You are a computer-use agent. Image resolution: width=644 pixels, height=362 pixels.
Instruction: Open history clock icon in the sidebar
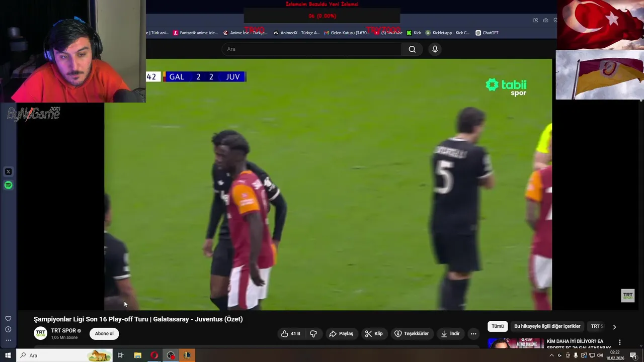pyautogui.click(x=8, y=329)
